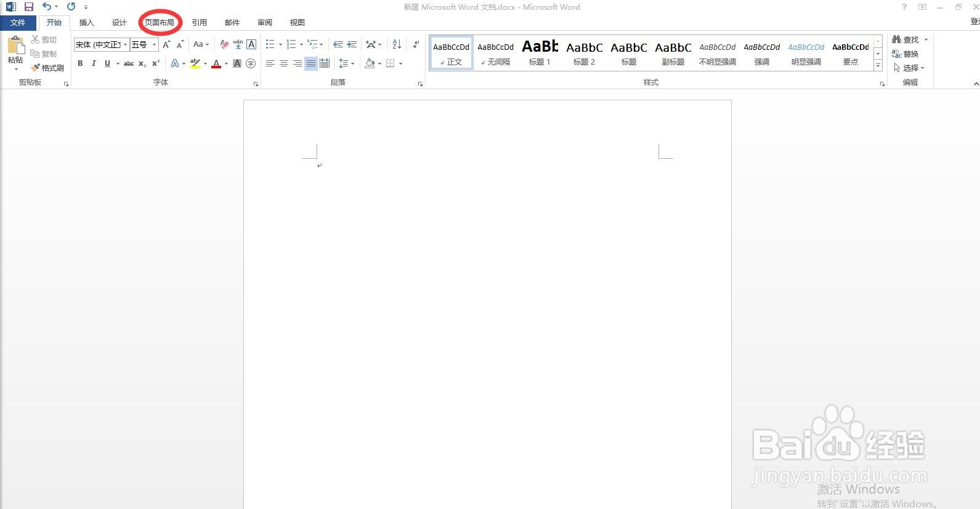The image size is (980, 509).
Task: Open the font size (五号) dropdown
Action: [x=154, y=44]
